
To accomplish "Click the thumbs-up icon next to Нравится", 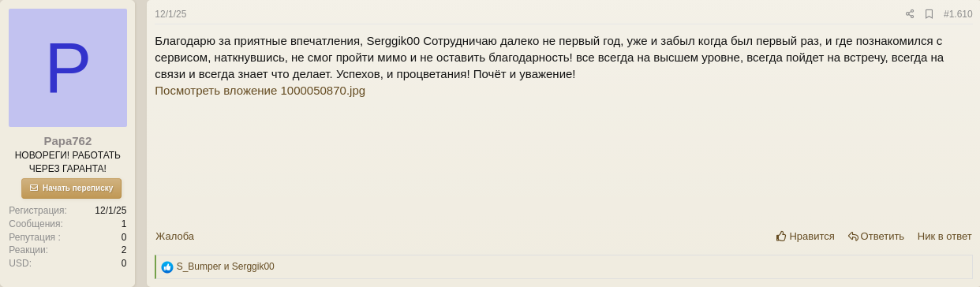I will 781,236.
